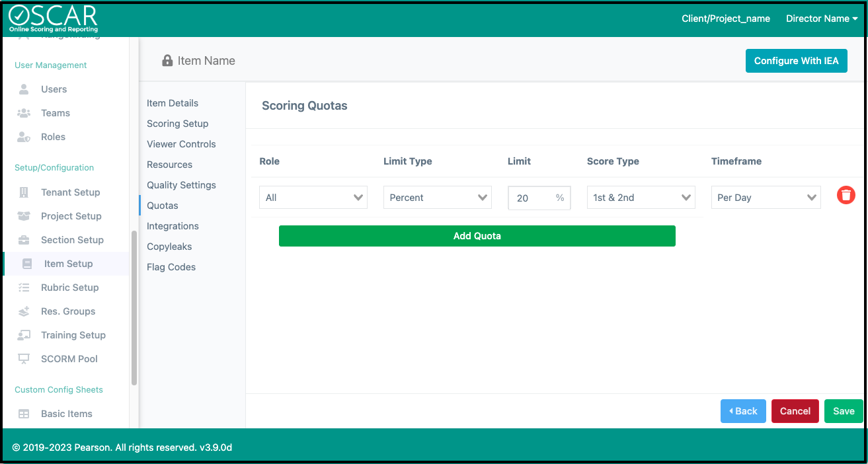The image size is (868, 464).
Task: Click the Teams group icon
Action: (x=24, y=113)
